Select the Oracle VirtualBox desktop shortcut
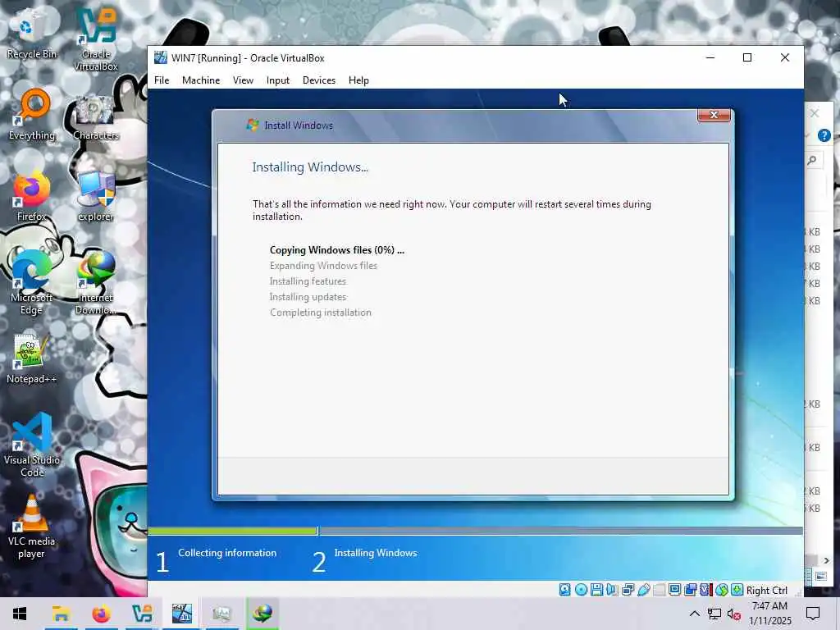The height and width of the screenshot is (630, 840). coord(96,40)
